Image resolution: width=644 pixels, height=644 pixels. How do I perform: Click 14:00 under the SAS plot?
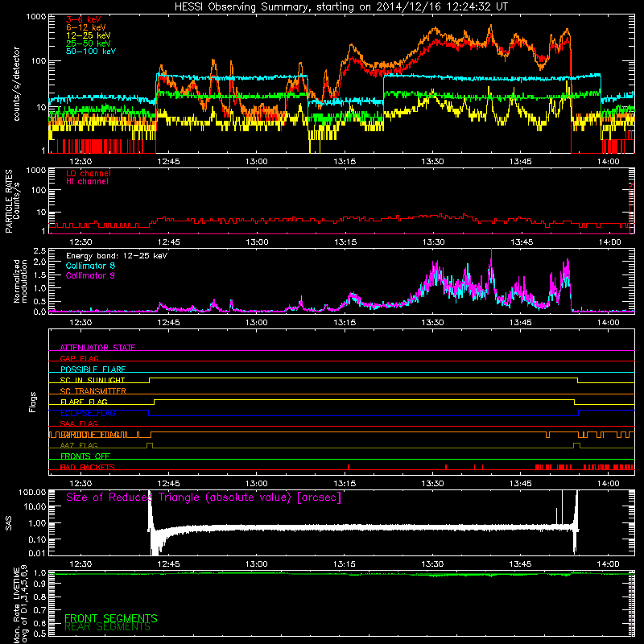click(x=609, y=564)
